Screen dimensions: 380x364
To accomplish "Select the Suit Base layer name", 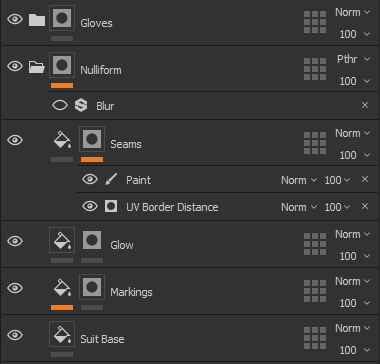I will click(102, 339).
